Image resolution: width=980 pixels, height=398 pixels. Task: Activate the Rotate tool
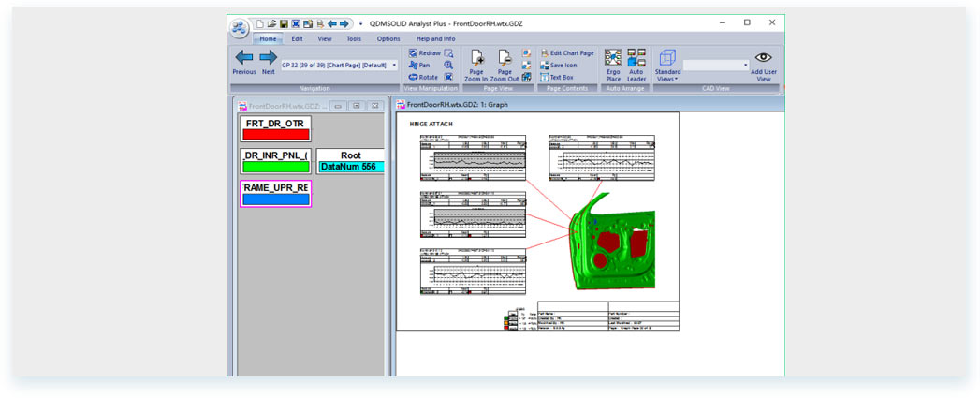pos(423,77)
